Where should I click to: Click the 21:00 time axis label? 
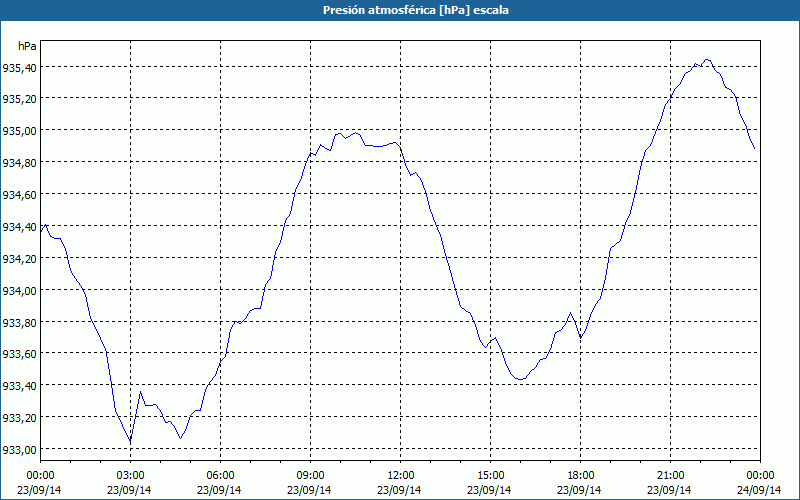pos(670,475)
